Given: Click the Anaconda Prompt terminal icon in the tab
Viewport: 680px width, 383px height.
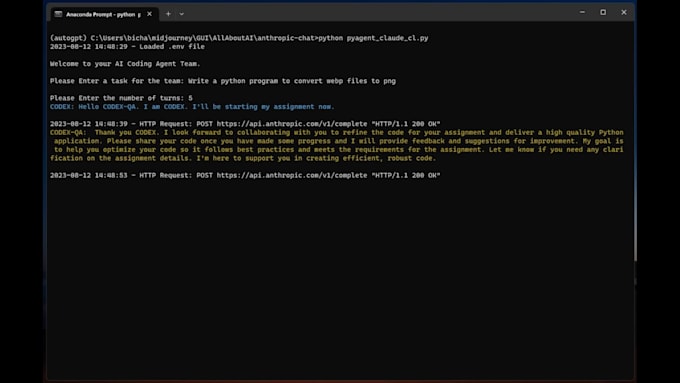Looking at the screenshot, I should tap(58, 14).
